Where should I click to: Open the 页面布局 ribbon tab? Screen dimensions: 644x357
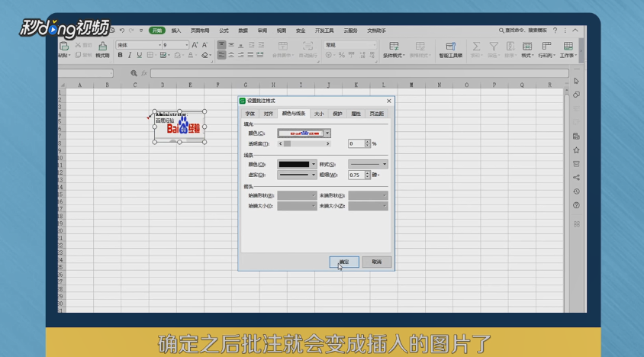(x=200, y=31)
